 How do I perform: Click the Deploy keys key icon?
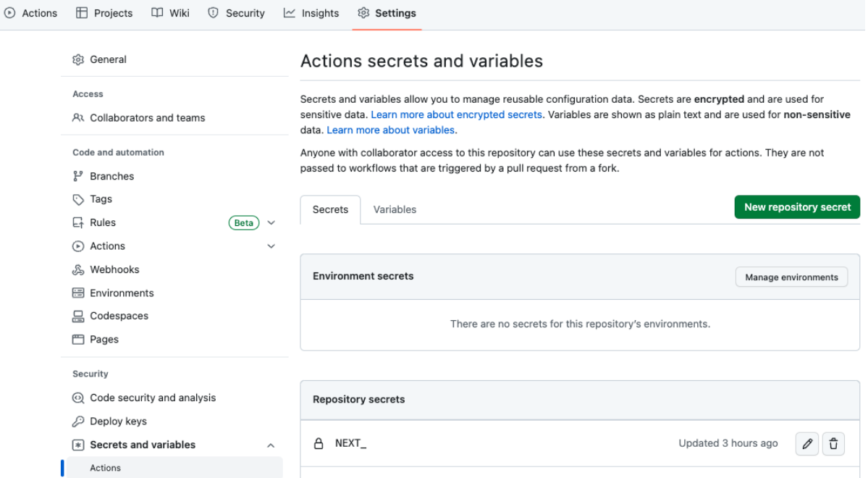click(x=78, y=422)
